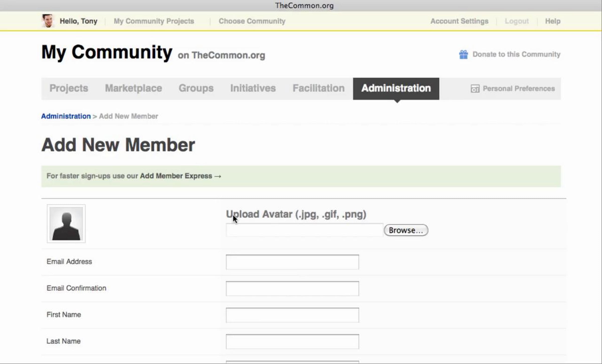Click the blue gift donate icon

(463, 54)
